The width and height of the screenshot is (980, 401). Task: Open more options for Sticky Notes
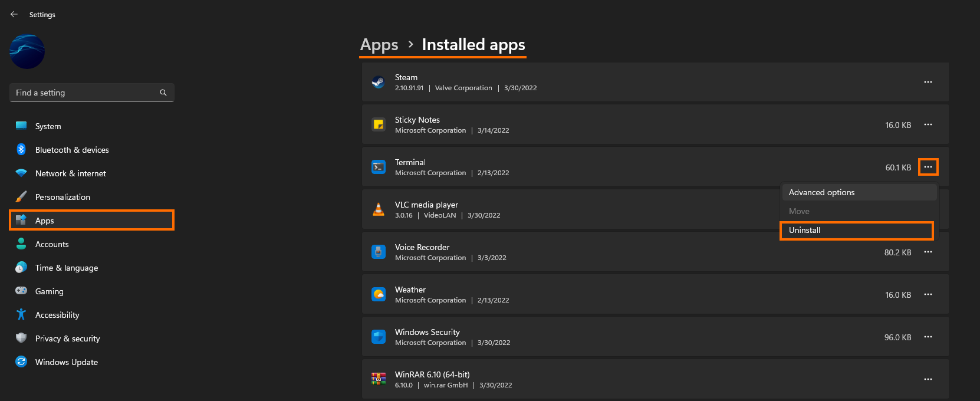(x=928, y=124)
